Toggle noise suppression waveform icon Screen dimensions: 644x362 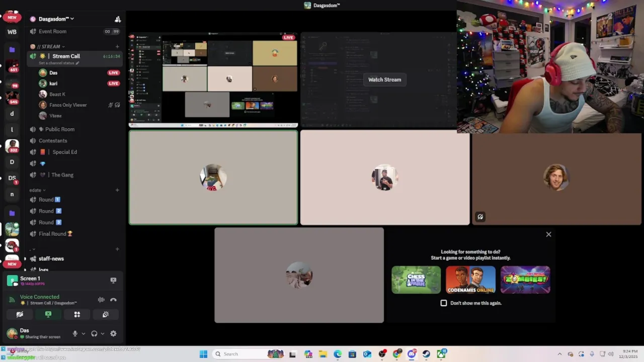101,300
